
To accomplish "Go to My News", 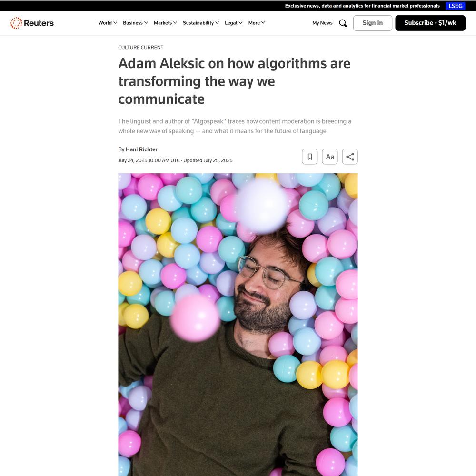I will [322, 23].
